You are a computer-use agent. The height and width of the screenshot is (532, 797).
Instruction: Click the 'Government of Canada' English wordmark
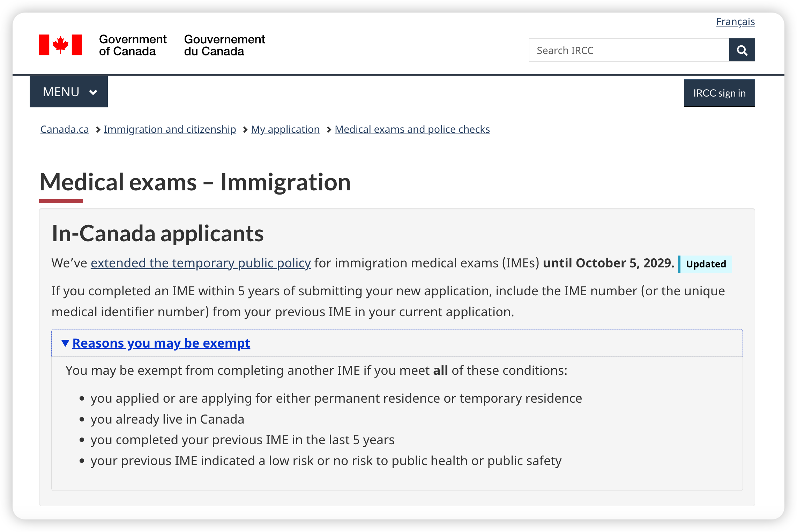click(133, 45)
